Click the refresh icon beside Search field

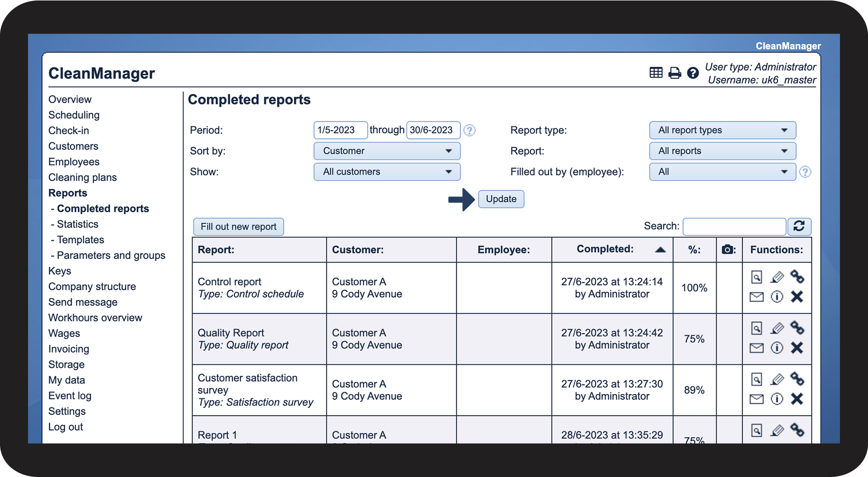point(799,226)
